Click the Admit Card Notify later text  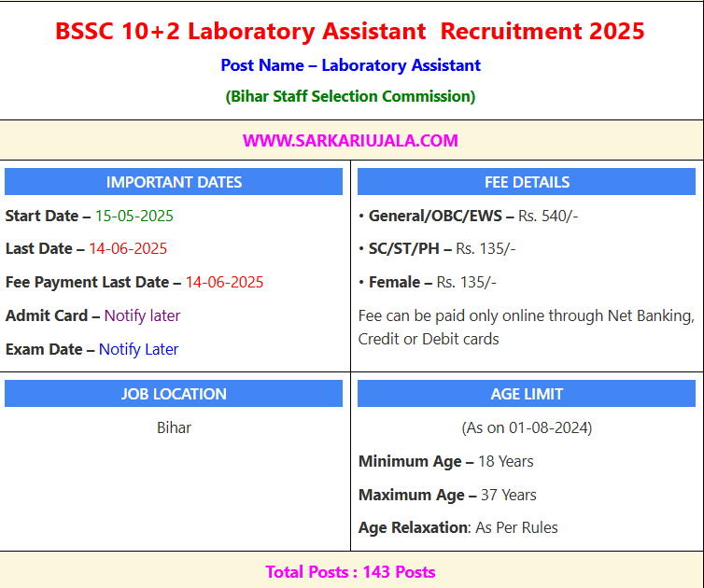click(x=92, y=315)
